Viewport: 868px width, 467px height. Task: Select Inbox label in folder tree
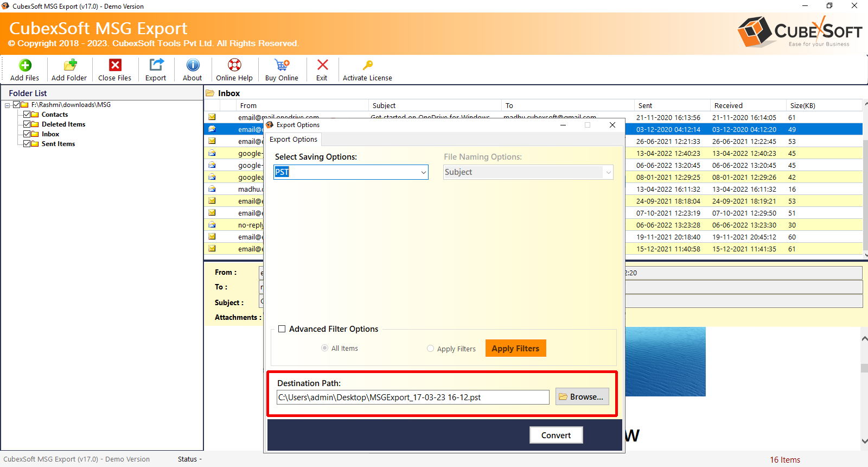coord(50,134)
